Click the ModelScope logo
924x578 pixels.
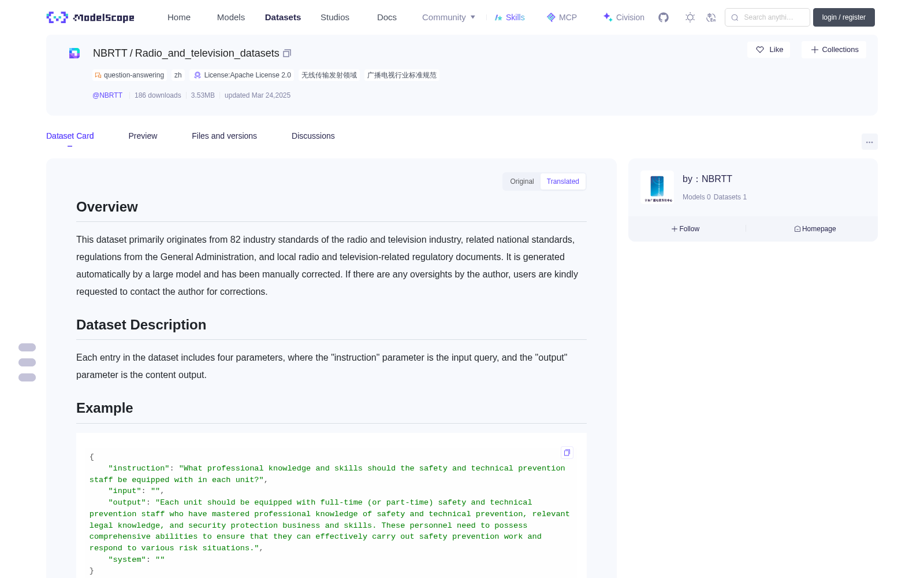[x=91, y=17]
